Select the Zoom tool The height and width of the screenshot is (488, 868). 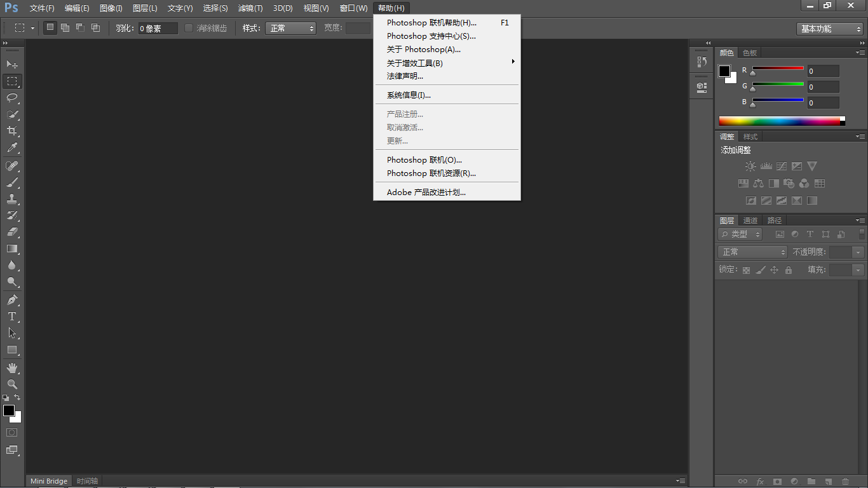click(12, 384)
